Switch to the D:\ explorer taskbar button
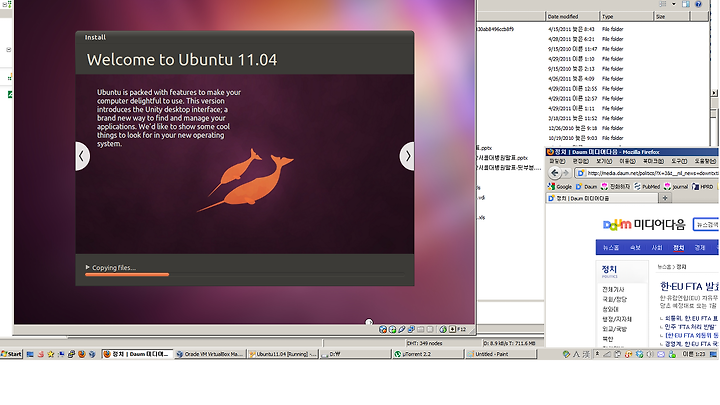 pos(355,354)
